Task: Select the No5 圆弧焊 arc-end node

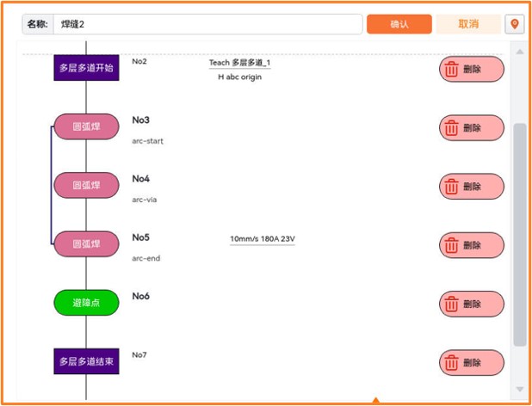Action: click(x=87, y=244)
